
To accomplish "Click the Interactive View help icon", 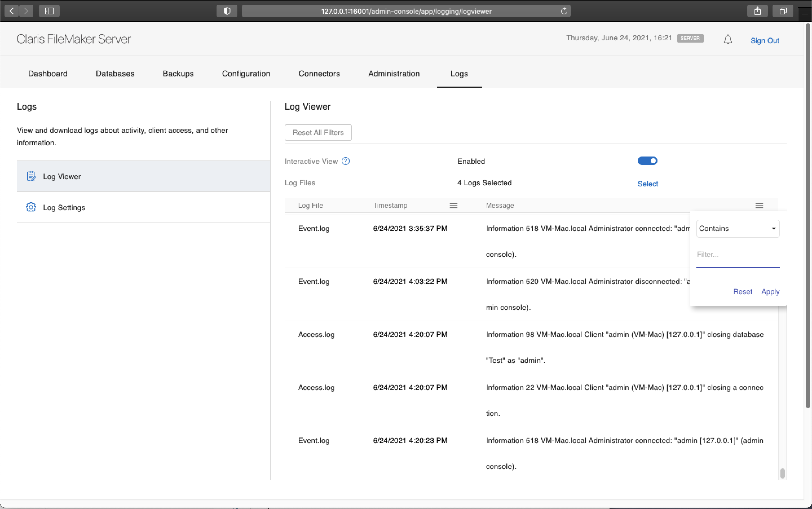I will [346, 161].
